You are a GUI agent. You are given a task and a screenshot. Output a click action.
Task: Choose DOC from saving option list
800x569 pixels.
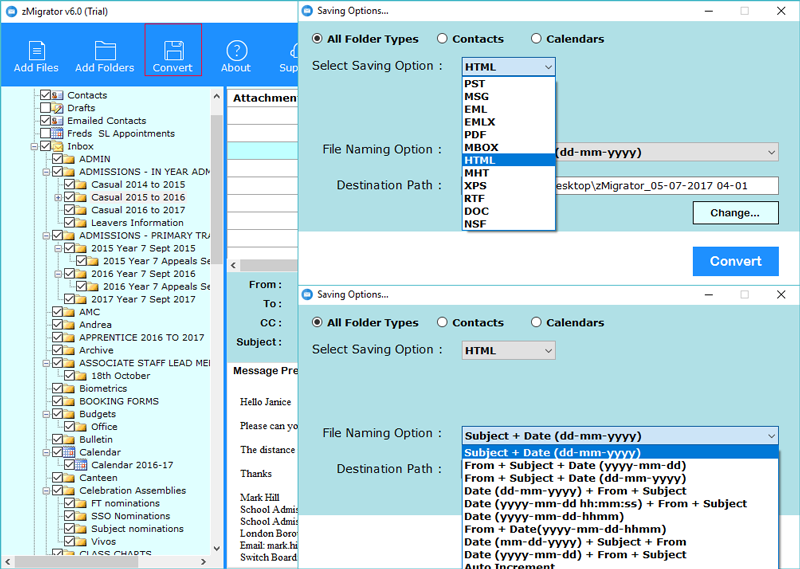click(x=508, y=211)
